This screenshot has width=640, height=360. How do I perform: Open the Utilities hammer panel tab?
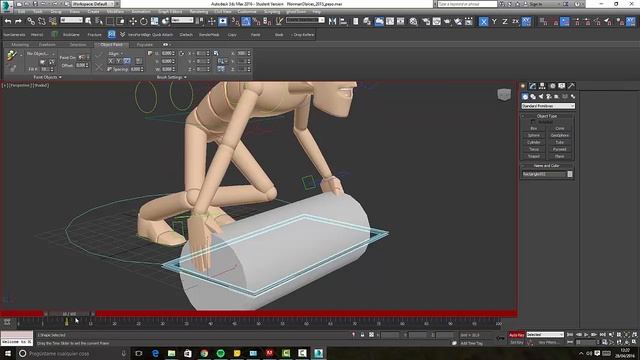pos(571,86)
